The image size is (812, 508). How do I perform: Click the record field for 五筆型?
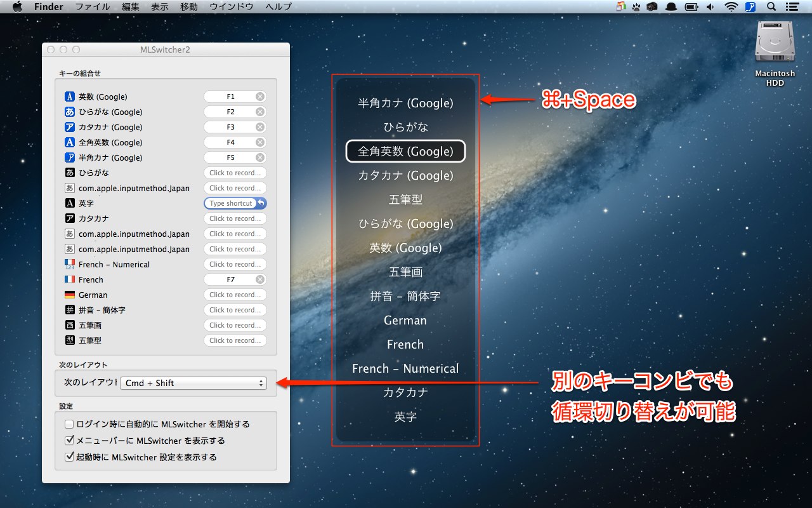[x=235, y=340]
